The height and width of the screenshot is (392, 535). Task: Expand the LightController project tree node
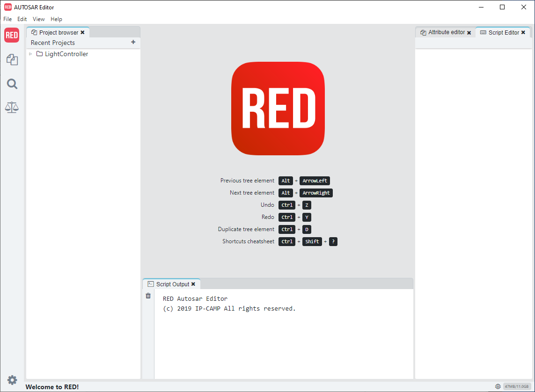click(x=31, y=54)
